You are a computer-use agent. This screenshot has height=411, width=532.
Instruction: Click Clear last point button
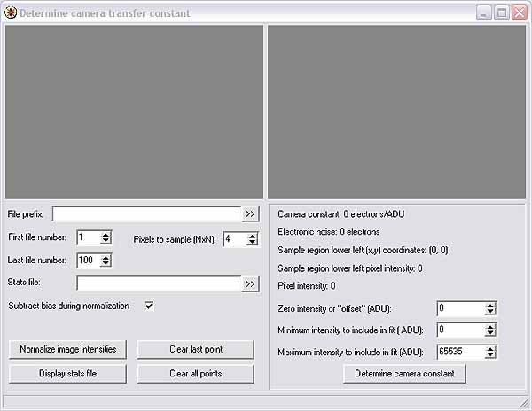click(x=196, y=349)
